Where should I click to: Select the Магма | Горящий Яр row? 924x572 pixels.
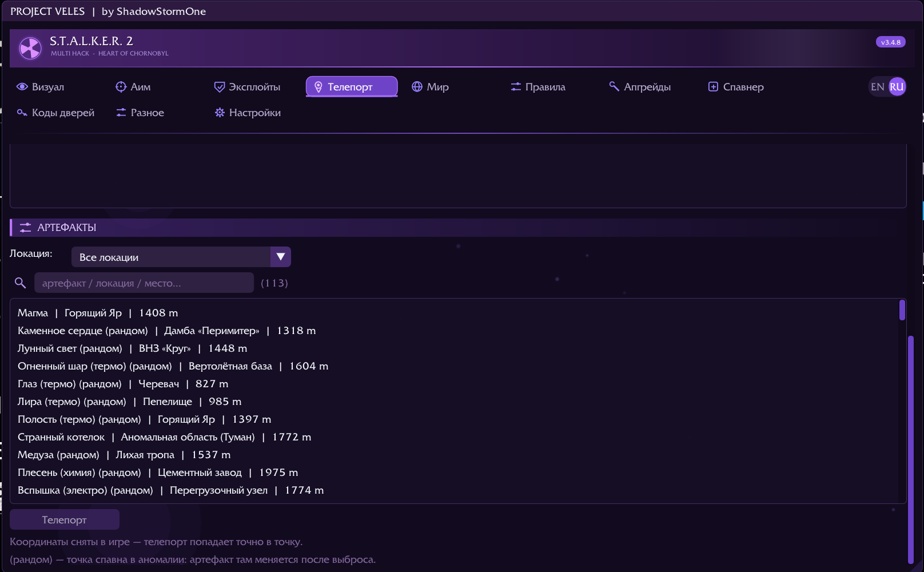pos(455,313)
